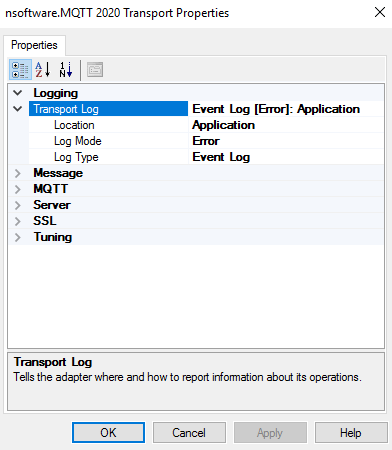Viewport: 392px width, 450px height.
Task: Select the Log Mode property label
Action: tap(78, 141)
